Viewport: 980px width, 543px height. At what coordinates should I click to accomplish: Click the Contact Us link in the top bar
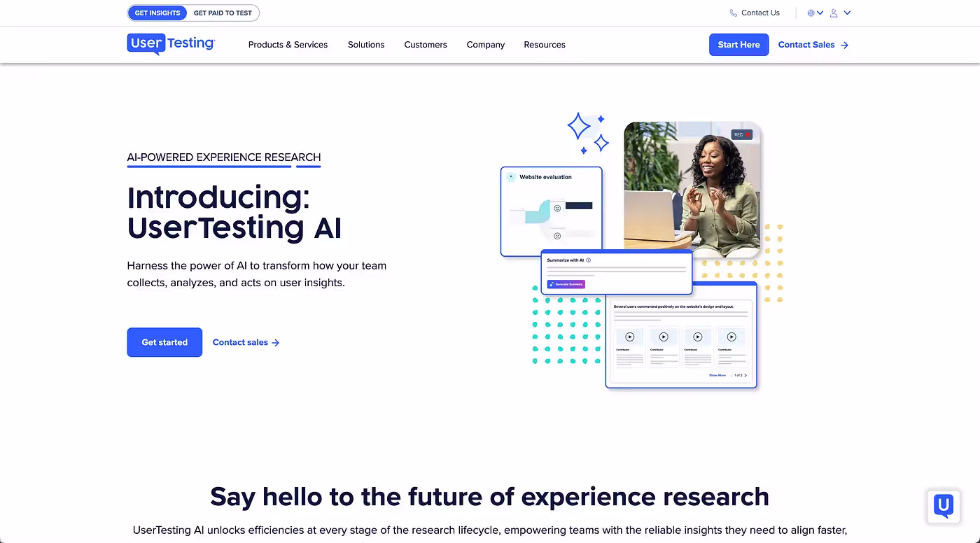[x=760, y=13]
